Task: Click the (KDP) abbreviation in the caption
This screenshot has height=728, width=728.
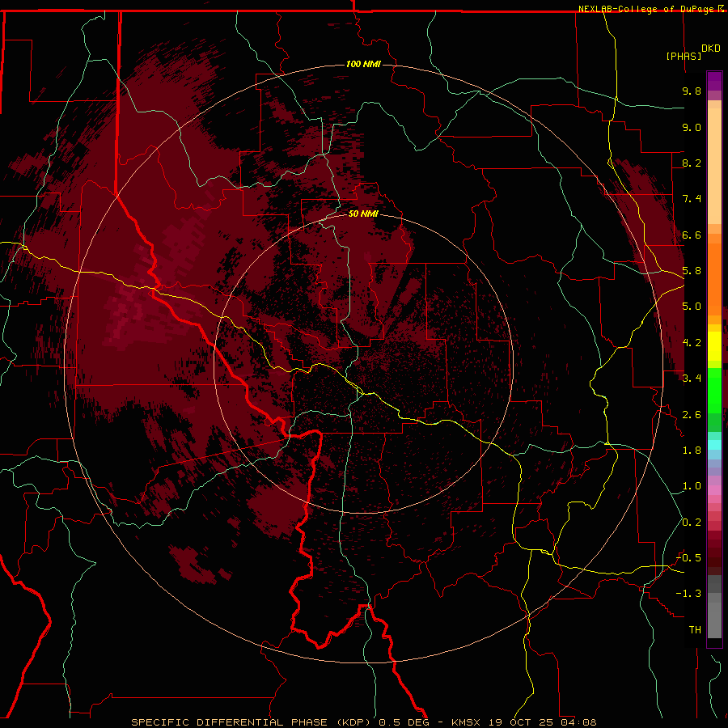Action: [354, 722]
